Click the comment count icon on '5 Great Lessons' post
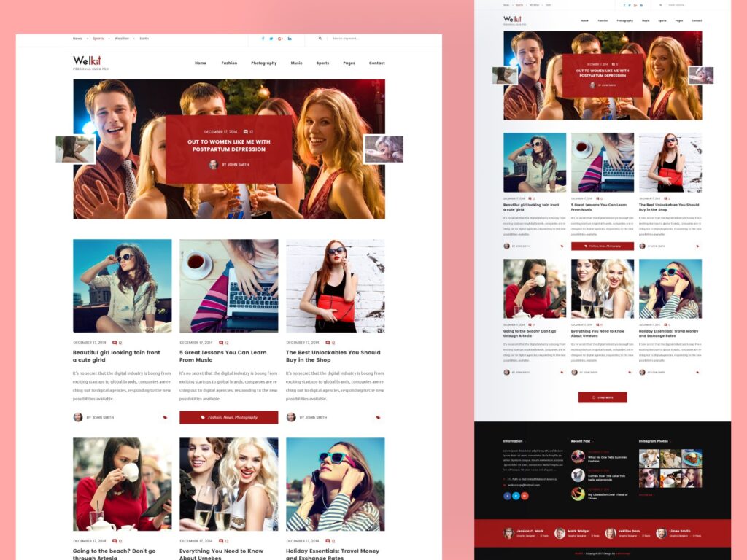The image size is (747, 560). pyautogui.click(x=220, y=342)
